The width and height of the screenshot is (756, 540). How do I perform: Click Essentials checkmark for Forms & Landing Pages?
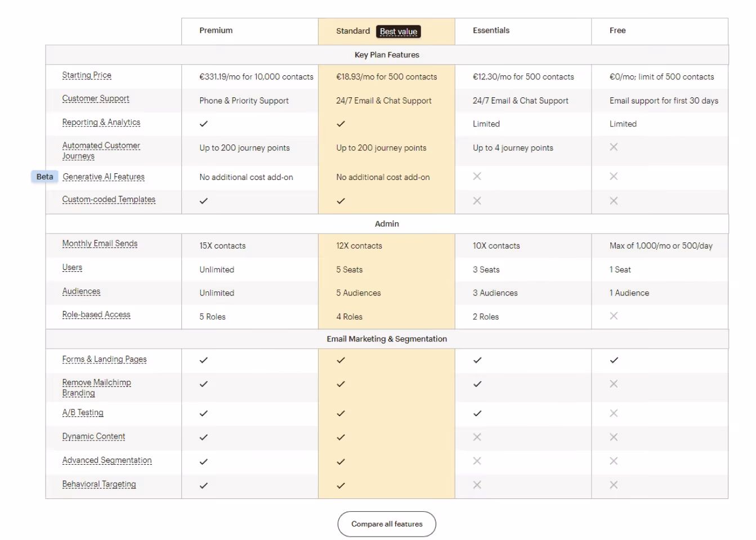pyautogui.click(x=477, y=360)
